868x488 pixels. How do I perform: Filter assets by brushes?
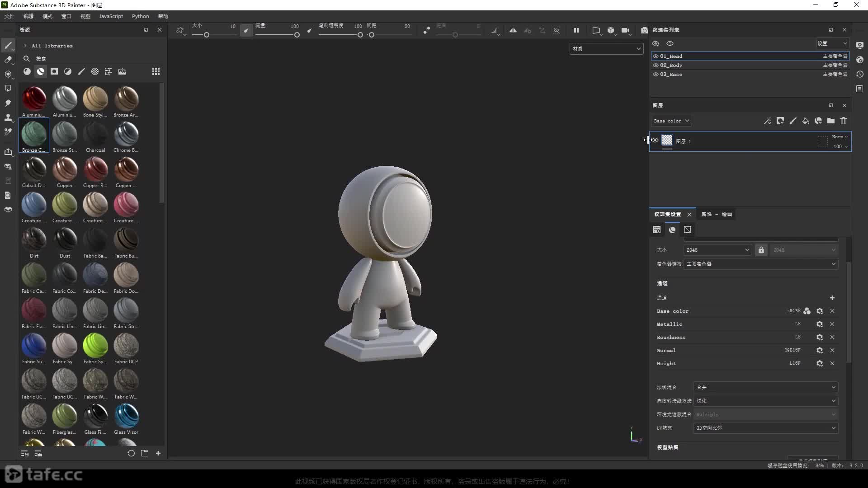(81, 71)
